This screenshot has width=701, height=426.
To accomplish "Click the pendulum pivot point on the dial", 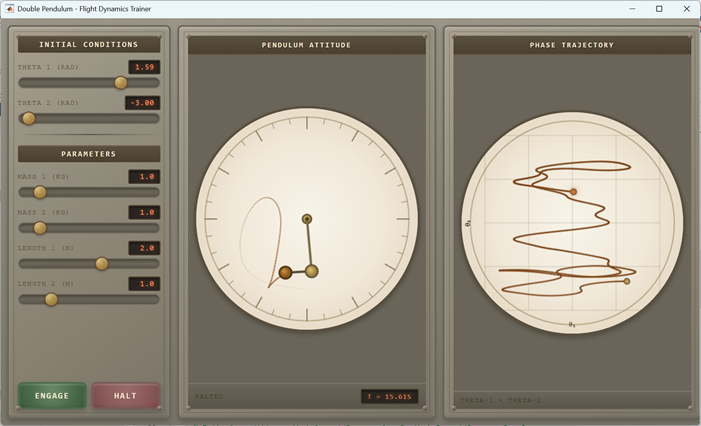I will 307,219.
